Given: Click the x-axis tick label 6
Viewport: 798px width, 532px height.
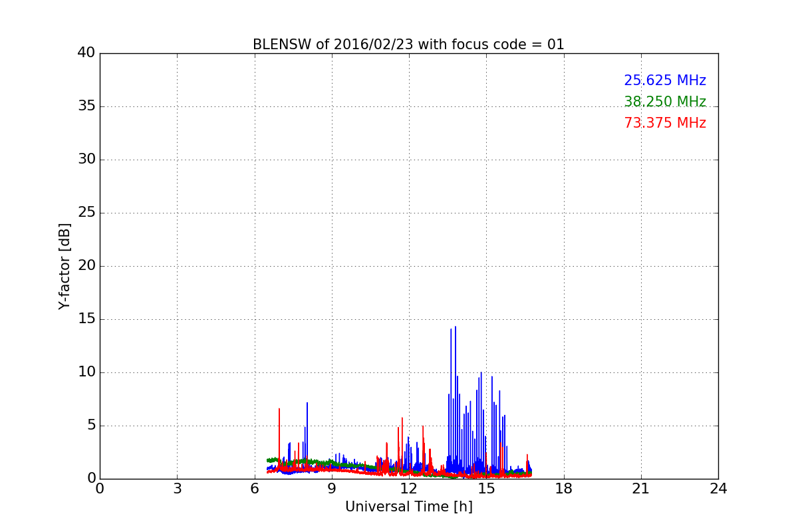Looking at the screenshot, I should pyautogui.click(x=255, y=489).
